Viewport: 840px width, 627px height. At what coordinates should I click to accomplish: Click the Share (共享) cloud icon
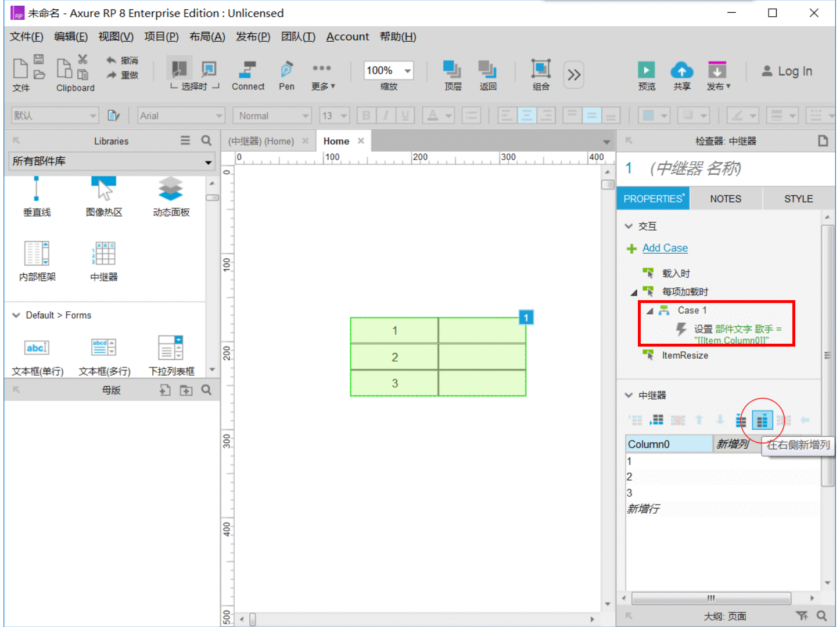[x=682, y=70]
